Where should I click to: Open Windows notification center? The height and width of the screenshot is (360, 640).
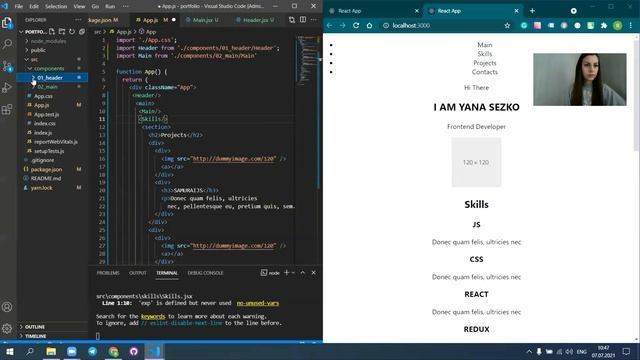627,351
